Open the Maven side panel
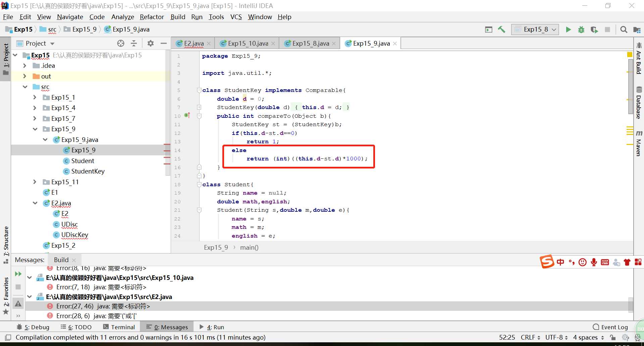Screen dimensions: 644x346 point(639,143)
